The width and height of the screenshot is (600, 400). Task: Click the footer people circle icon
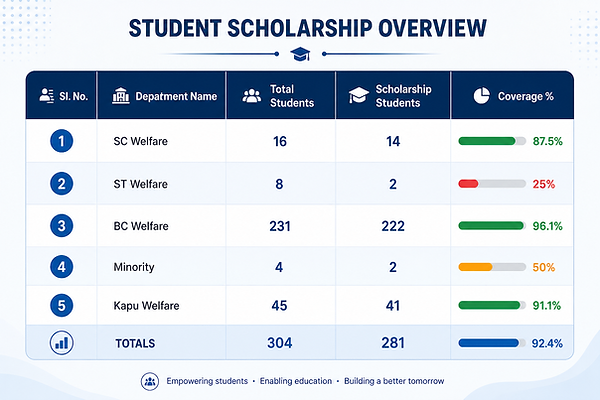point(150,381)
